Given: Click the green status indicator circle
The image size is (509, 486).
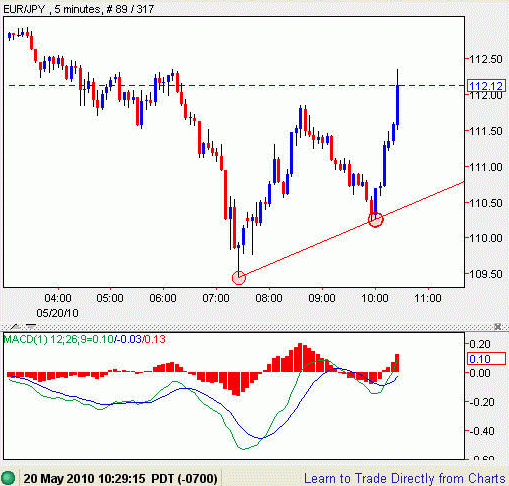Looking at the screenshot, I should [x=8, y=478].
